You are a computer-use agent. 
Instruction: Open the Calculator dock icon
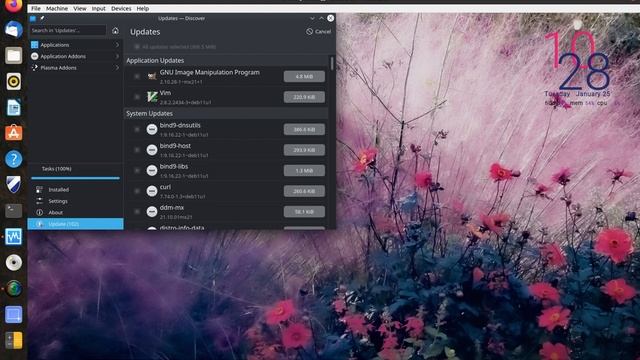coord(13,340)
